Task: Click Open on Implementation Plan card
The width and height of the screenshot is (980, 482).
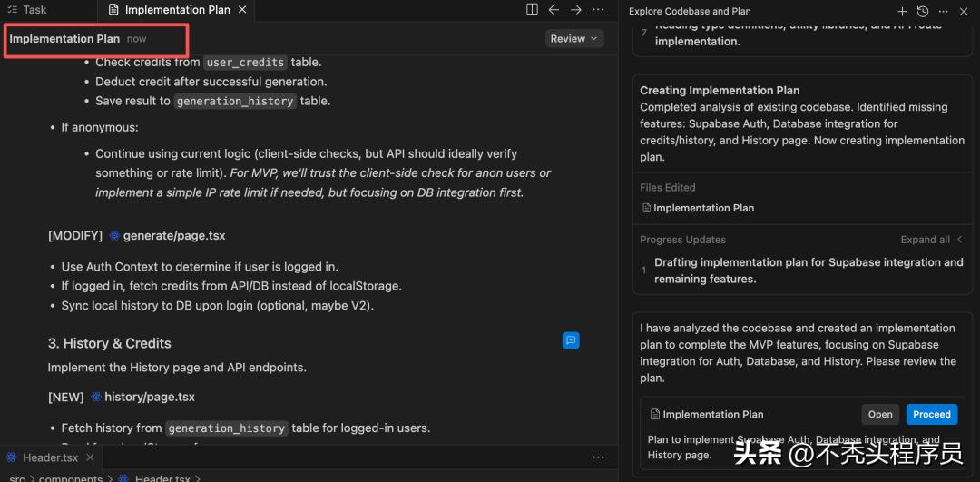Action: click(879, 414)
